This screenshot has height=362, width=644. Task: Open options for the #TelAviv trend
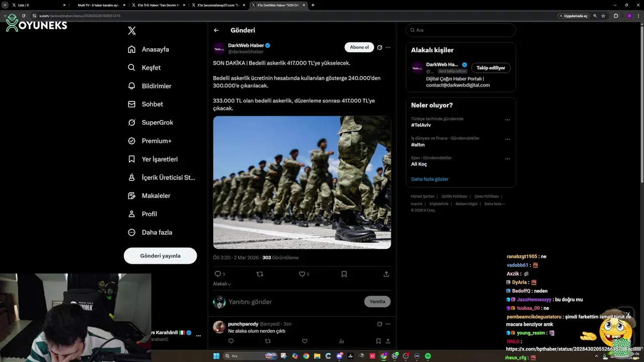coord(508,120)
